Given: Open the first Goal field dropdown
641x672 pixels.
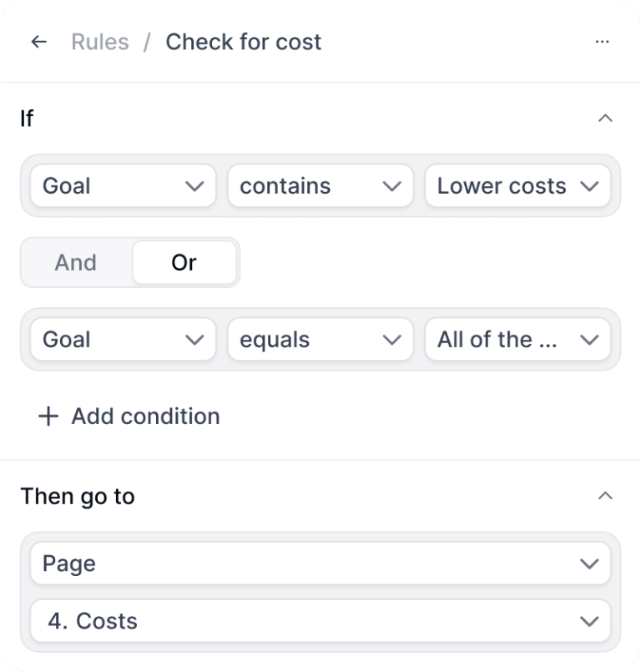Looking at the screenshot, I should [x=123, y=185].
